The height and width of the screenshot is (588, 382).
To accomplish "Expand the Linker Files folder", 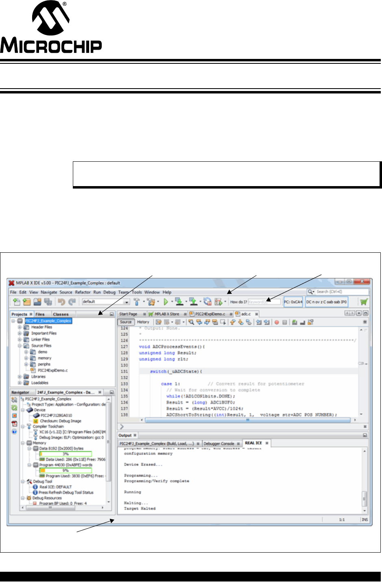I will 20,339.
